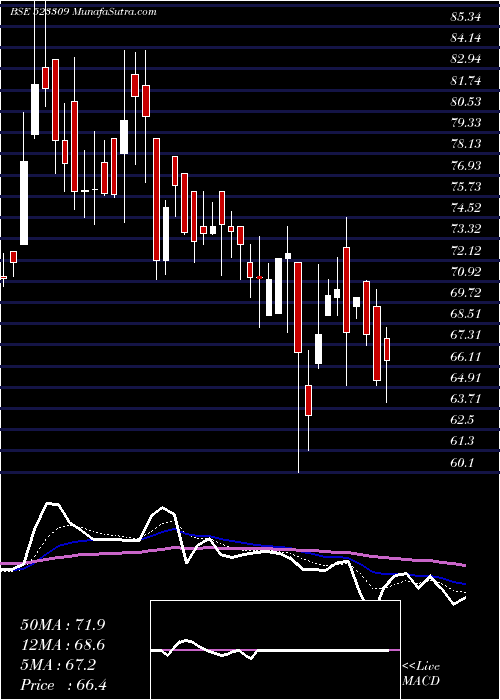Viewport: 500px width, 700px height.
Task: Click the 75.73 price axis label
Action: click(x=466, y=187)
